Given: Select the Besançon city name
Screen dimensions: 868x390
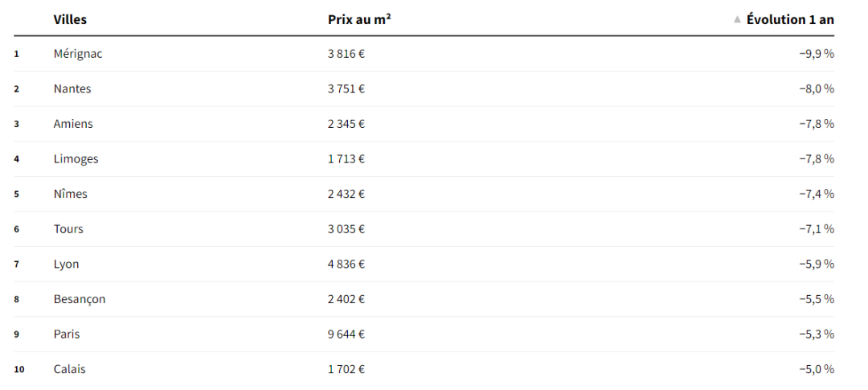Looking at the screenshot, I should [80, 299].
